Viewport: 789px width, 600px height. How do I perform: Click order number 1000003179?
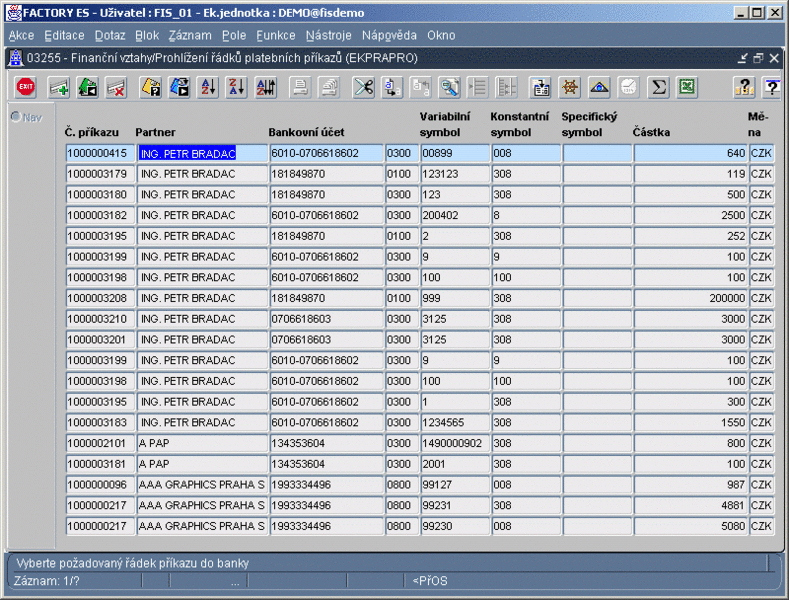[100, 174]
